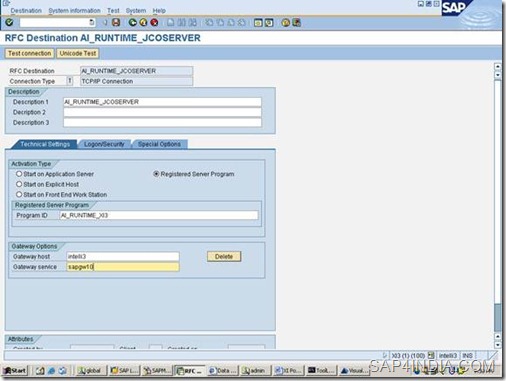Click the RFC Destination name field
506x381 pixels.
[136, 71]
